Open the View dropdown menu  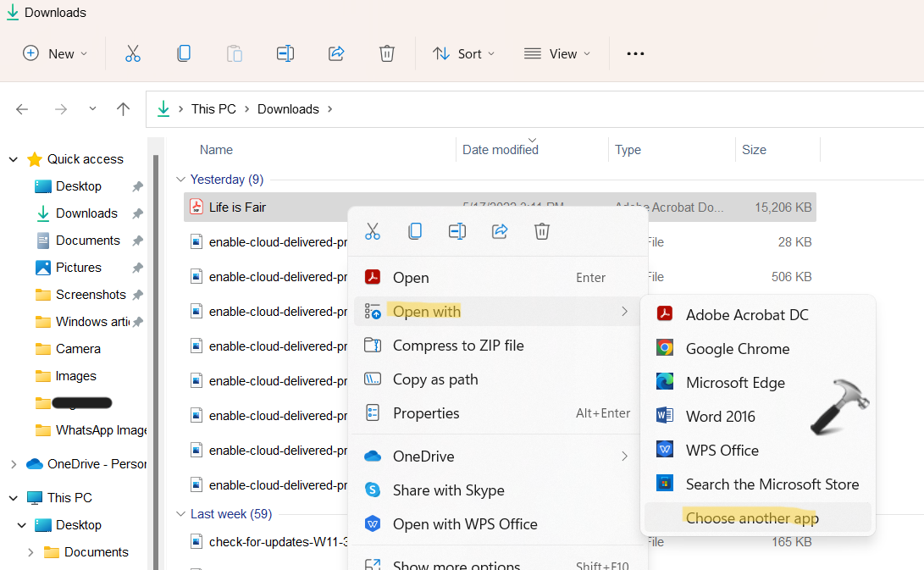tap(556, 53)
